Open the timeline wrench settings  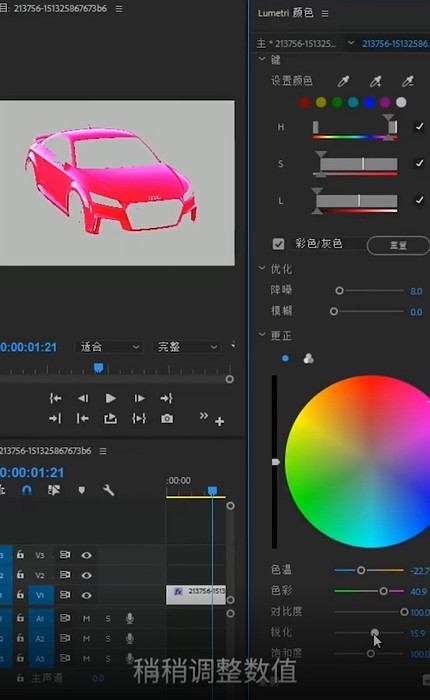pyautogui.click(x=109, y=490)
